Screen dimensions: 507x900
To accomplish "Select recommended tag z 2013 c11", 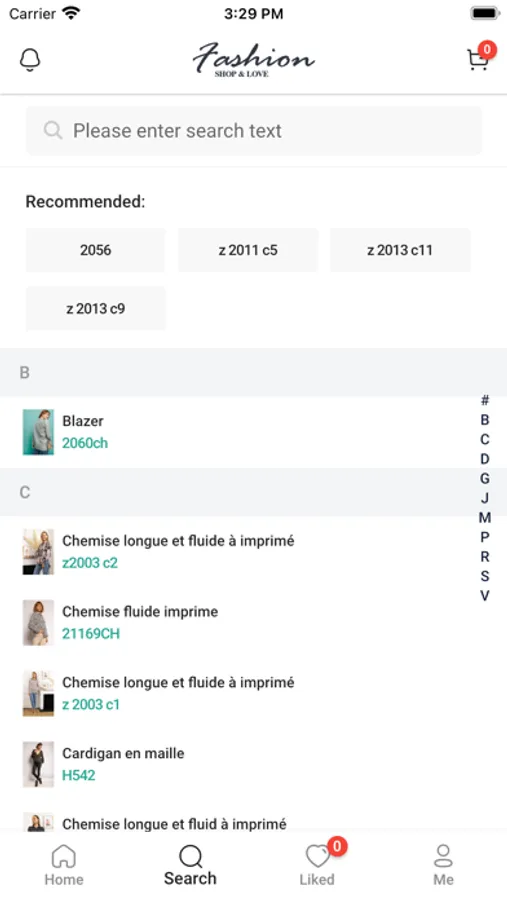I will 400,250.
